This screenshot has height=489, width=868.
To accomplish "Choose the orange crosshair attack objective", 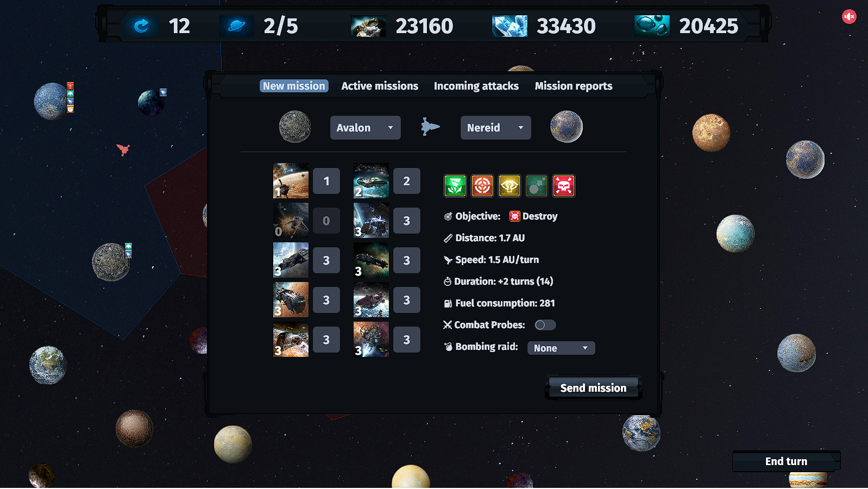I will 482,186.
